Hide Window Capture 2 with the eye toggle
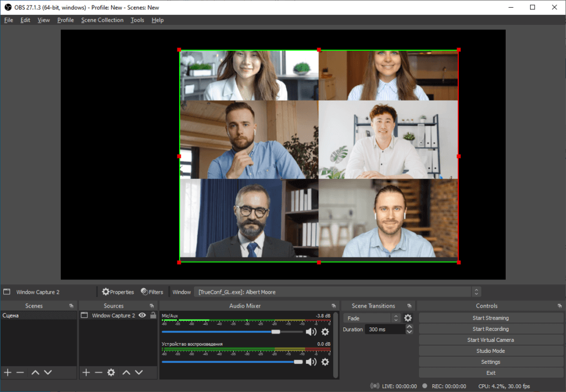This screenshot has height=392, width=566. pos(142,315)
